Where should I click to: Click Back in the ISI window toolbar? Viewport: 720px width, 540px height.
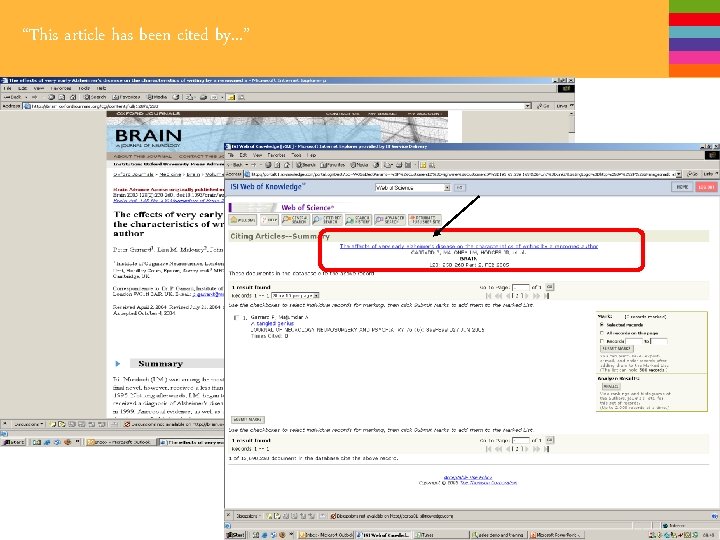[237, 165]
